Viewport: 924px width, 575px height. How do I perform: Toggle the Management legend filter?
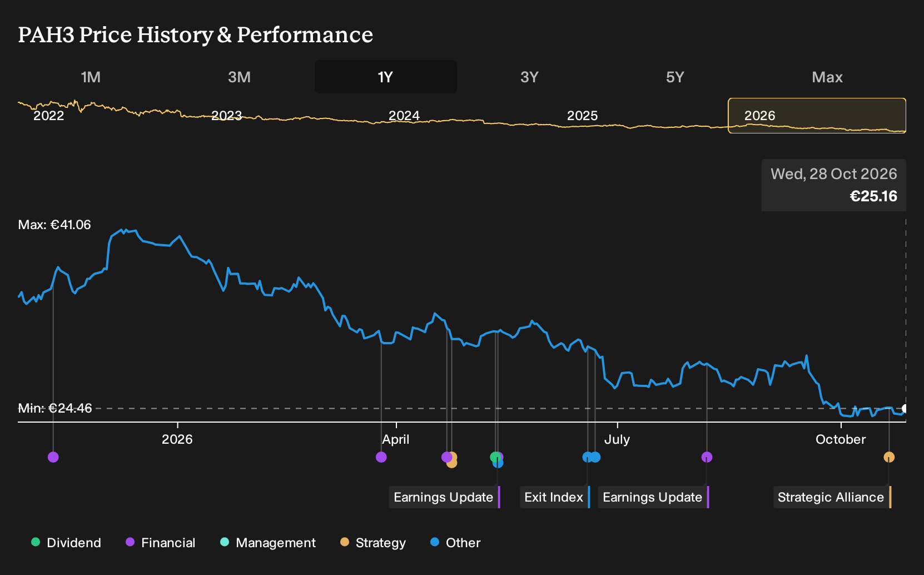pyautogui.click(x=268, y=543)
